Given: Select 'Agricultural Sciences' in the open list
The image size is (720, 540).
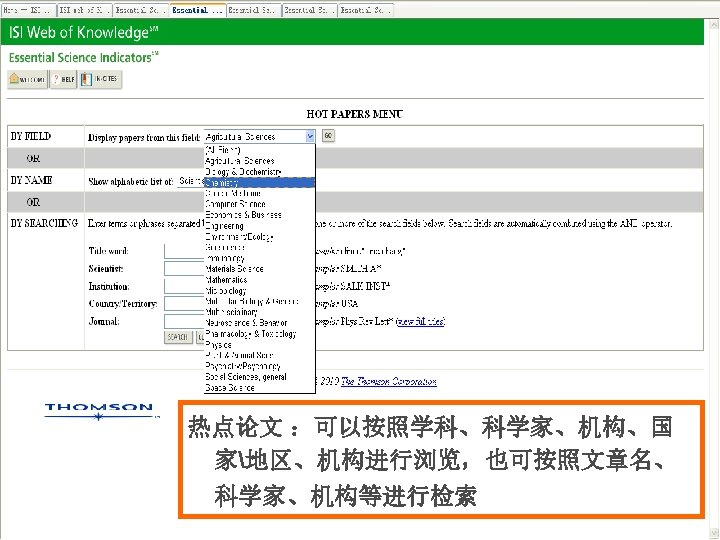Looking at the screenshot, I should pyautogui.click(x=259, y=161).
